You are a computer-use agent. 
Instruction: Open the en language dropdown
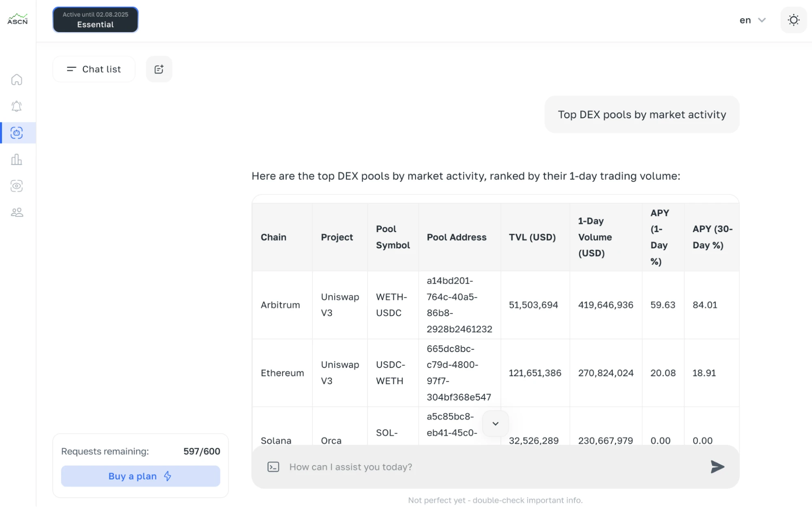pyautogui.click(x=753, y=20)
